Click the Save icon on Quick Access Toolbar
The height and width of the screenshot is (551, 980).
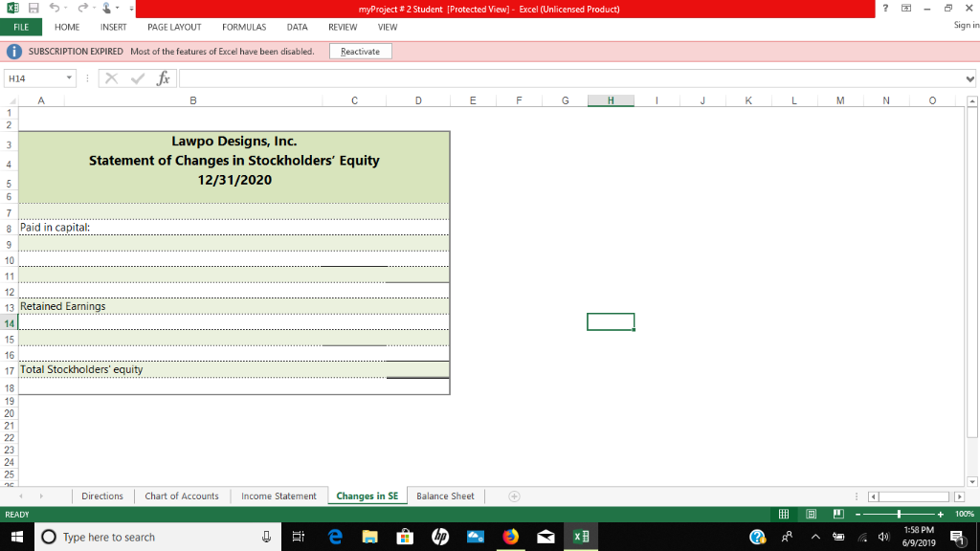point(32,8)
